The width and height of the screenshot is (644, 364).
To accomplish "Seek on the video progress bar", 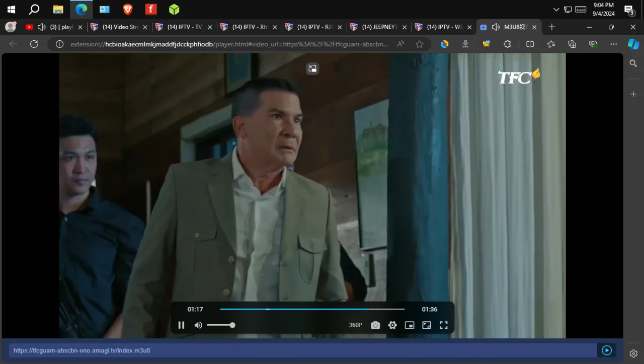I will [312, 309].
